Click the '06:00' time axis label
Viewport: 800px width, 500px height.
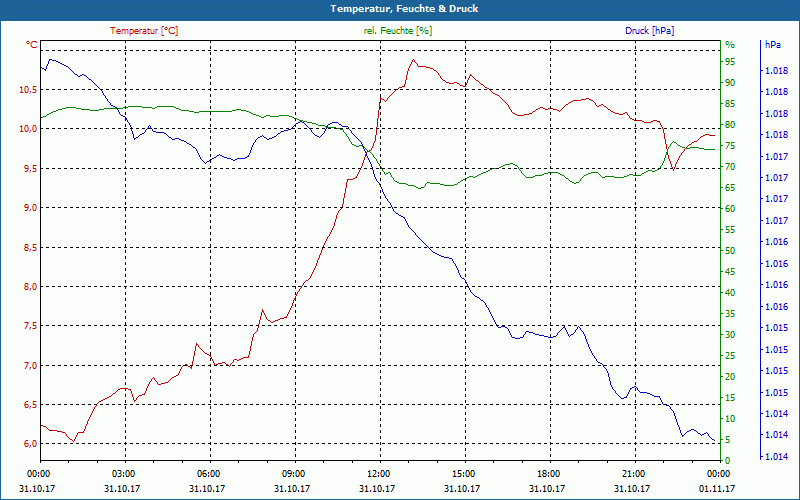point(208,473)
